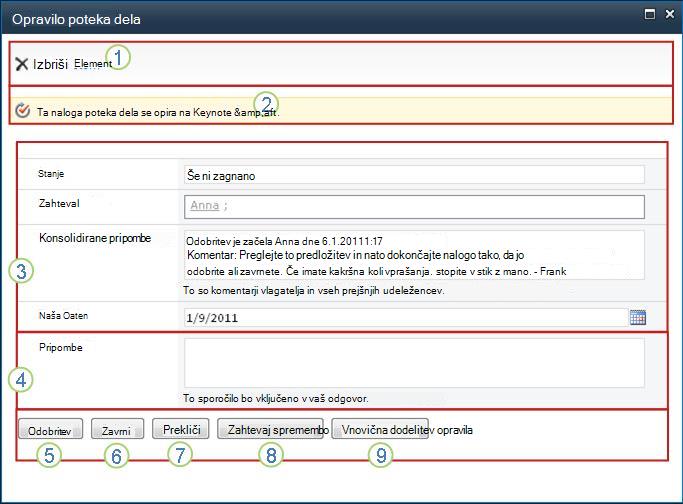Click the 'Naša Oaten' label
The width and height of the screenshot is (683, 504).
(64, 315)
